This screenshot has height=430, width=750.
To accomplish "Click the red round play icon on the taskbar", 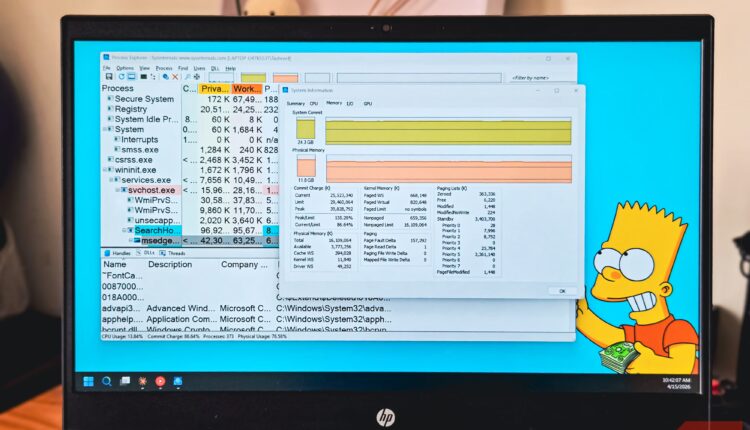I will coord(160,381).
